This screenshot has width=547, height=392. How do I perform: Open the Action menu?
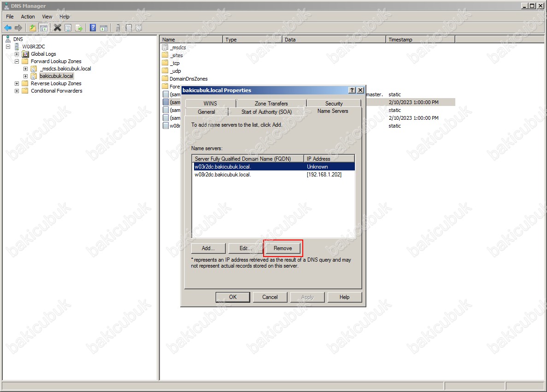coord(28,17)
